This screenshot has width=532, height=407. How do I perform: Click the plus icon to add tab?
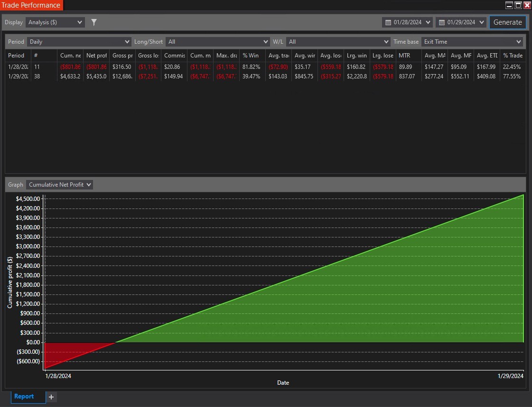coord(51,397)
